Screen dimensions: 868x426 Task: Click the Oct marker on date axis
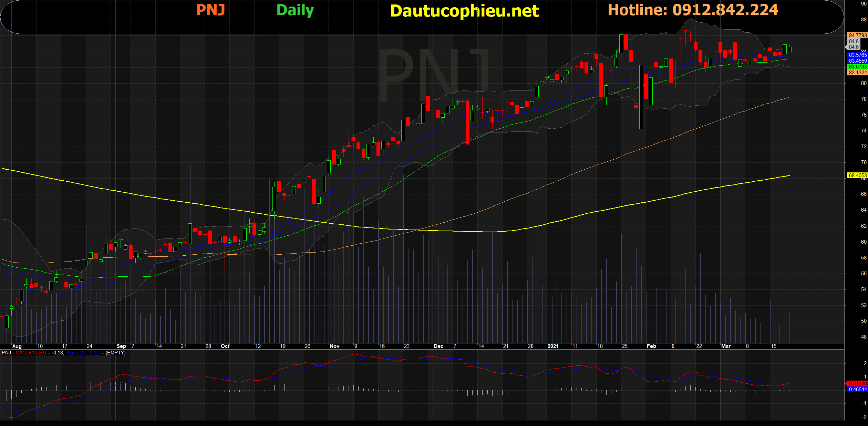[x=225, y=346]
